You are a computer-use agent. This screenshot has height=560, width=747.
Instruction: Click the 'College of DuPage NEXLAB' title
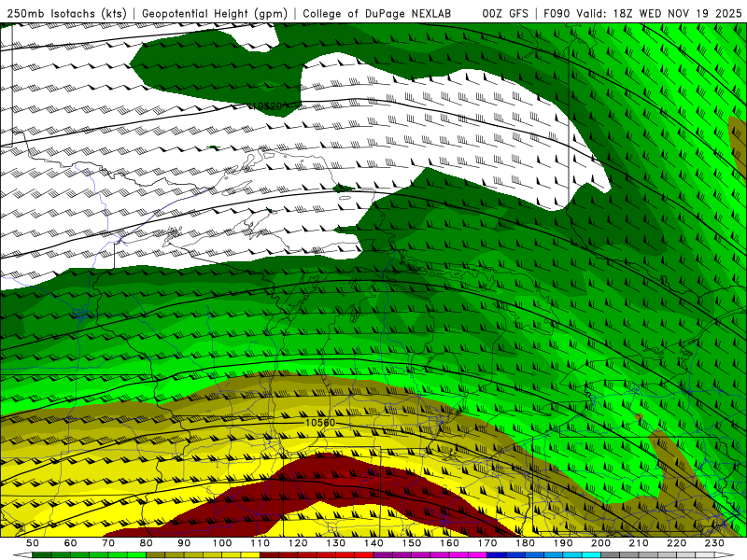pos(377,13)
